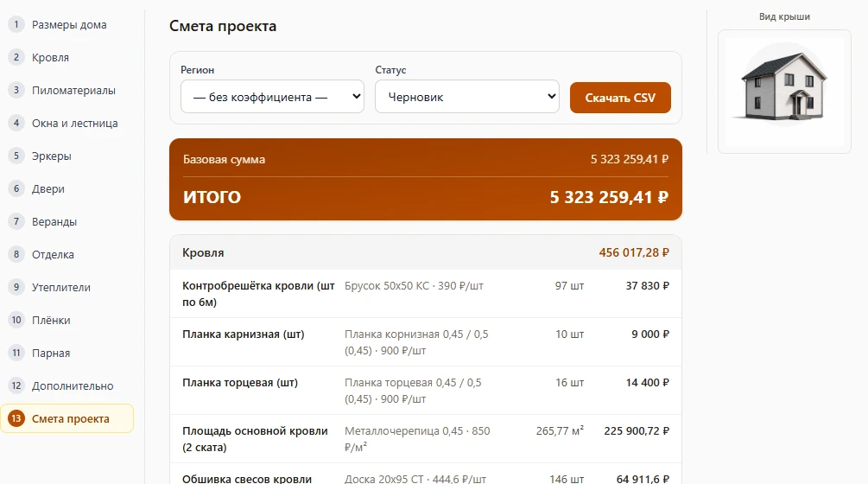This screenshot has height=484, width=868.
Task: Click the Планка корнизная 0,45 material text
Action: (x=416, y=342)
